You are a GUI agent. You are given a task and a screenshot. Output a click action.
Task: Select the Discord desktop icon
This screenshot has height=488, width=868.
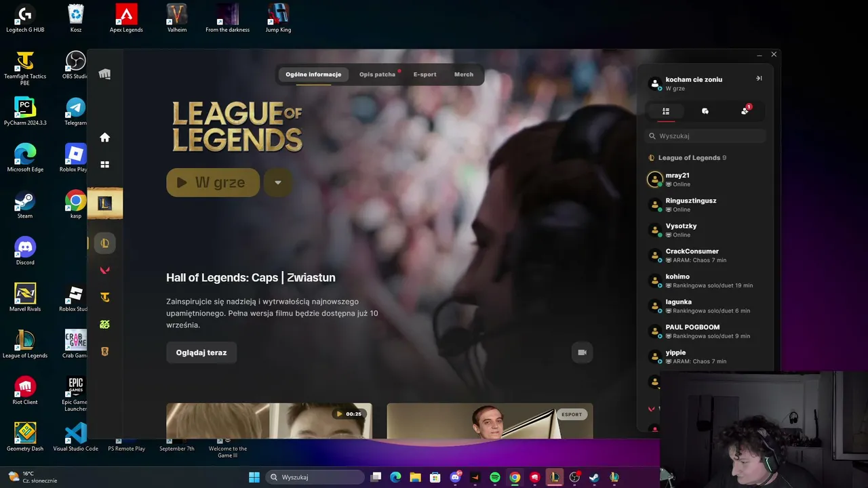pos(25,251)
